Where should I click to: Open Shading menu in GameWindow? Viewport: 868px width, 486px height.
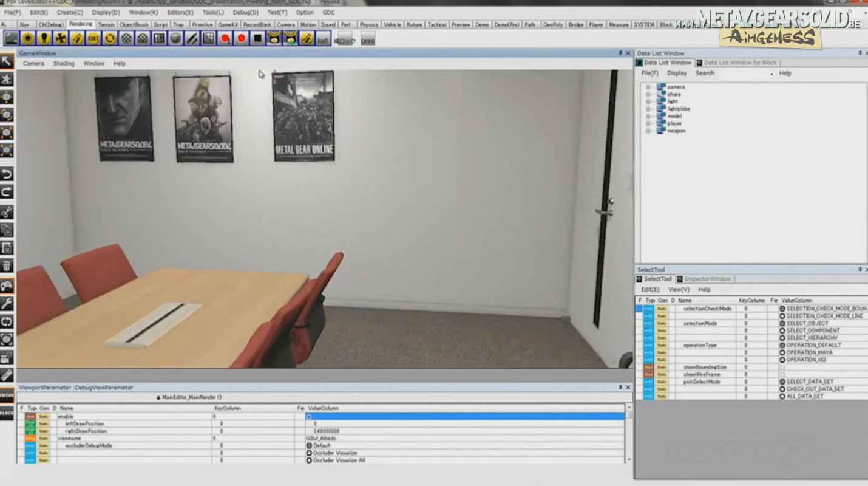click(64, 63)
